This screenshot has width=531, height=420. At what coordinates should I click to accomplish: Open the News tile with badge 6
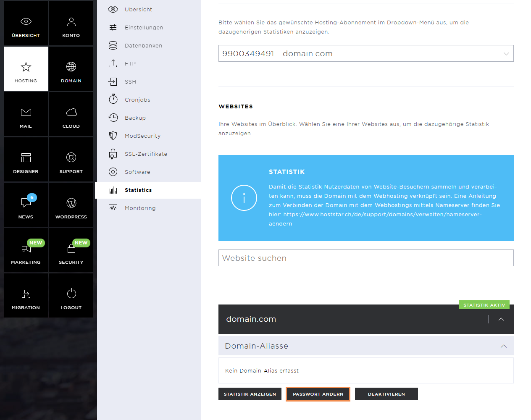[x=26, y=205]
